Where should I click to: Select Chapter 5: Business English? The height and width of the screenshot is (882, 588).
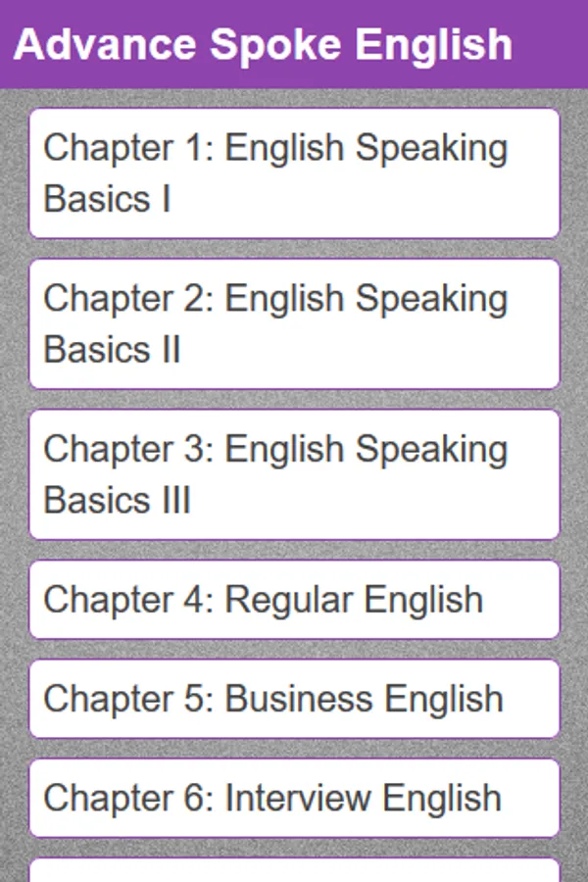(x=294, y=699)
